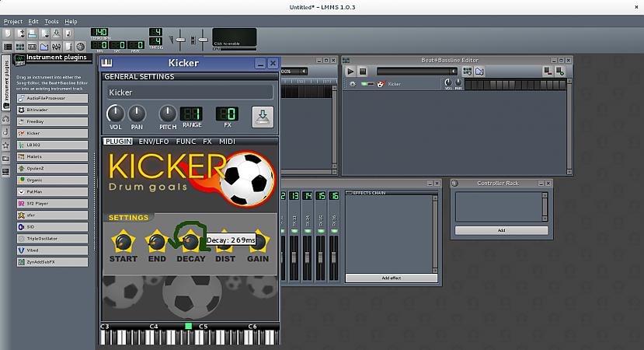Image resolution: width=644 pixels, height=350 pixels.
Task: Click soccer ball icon on Kicker track
Action: coord(381,84)
